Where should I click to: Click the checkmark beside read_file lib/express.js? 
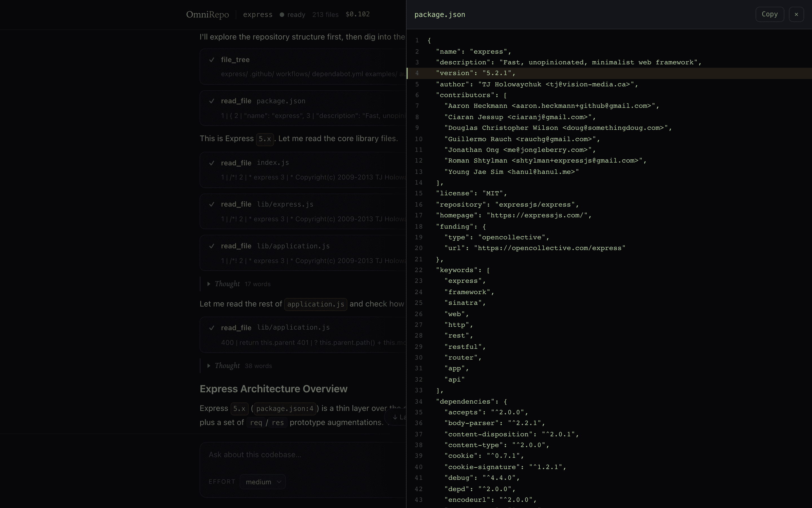point(212,204)
